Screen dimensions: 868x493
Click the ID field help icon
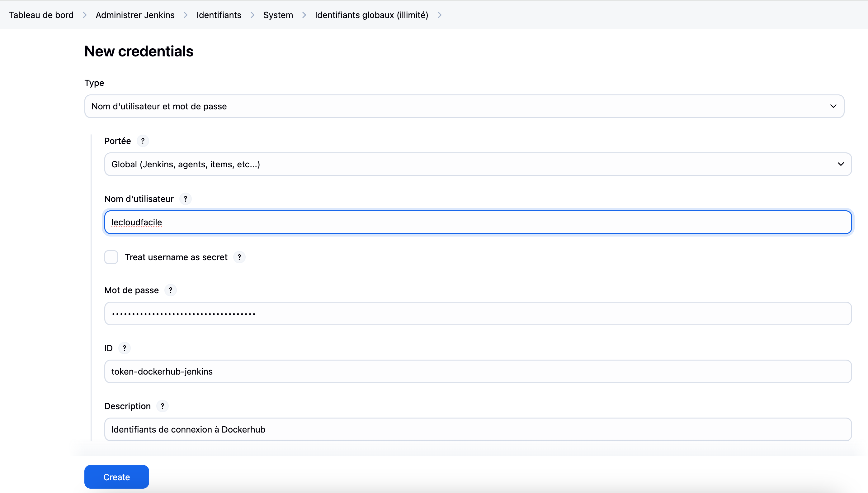(125, 348)
